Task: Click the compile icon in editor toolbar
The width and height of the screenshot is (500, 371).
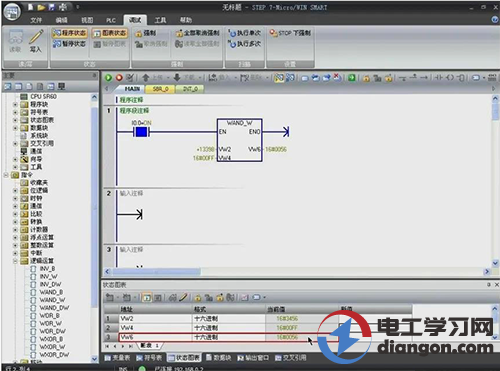Action: (130, 78)
